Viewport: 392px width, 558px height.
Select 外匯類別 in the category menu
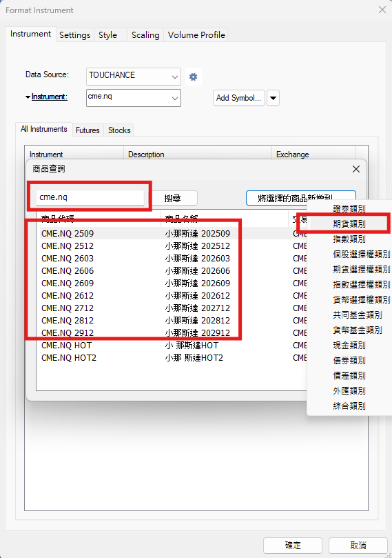coord(349,391)
